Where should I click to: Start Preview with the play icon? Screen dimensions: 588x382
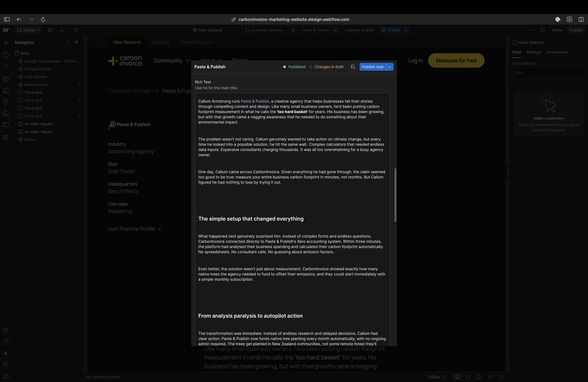76,30
